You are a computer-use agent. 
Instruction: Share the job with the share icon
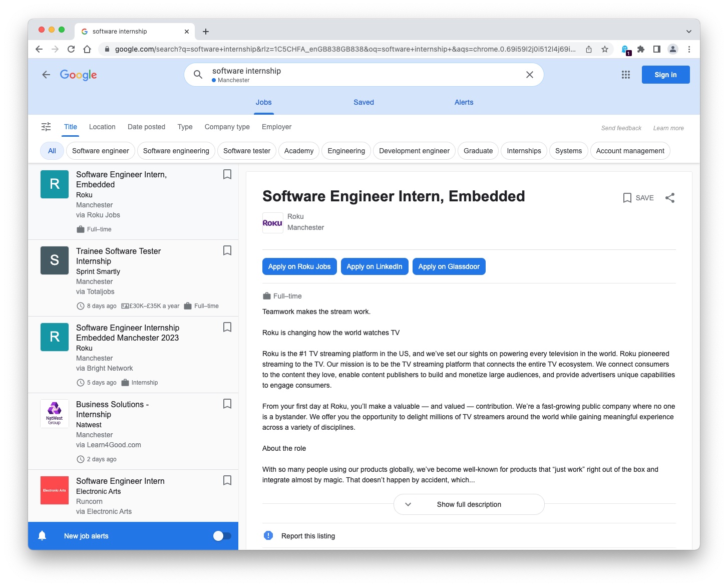click(x=670, y=198)
